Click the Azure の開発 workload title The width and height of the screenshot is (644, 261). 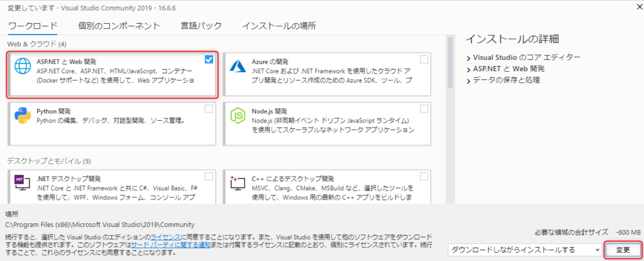click(270, 62)
